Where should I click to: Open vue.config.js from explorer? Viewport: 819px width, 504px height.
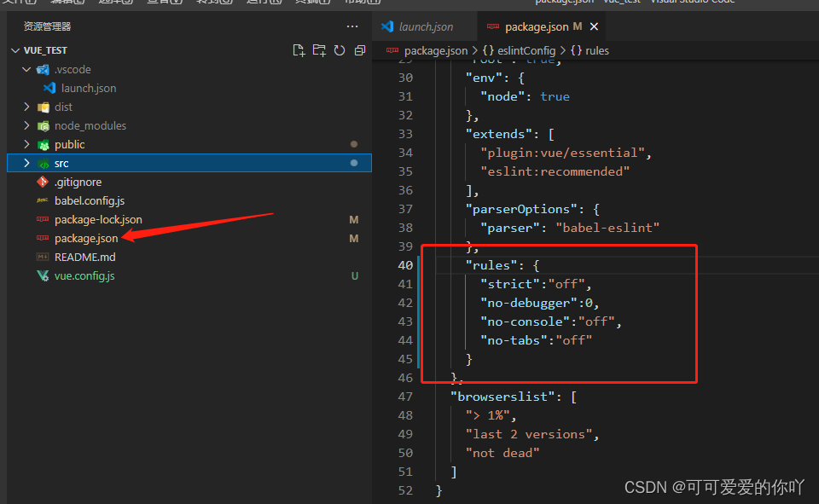pyautogui.click(x=84, y=276)
